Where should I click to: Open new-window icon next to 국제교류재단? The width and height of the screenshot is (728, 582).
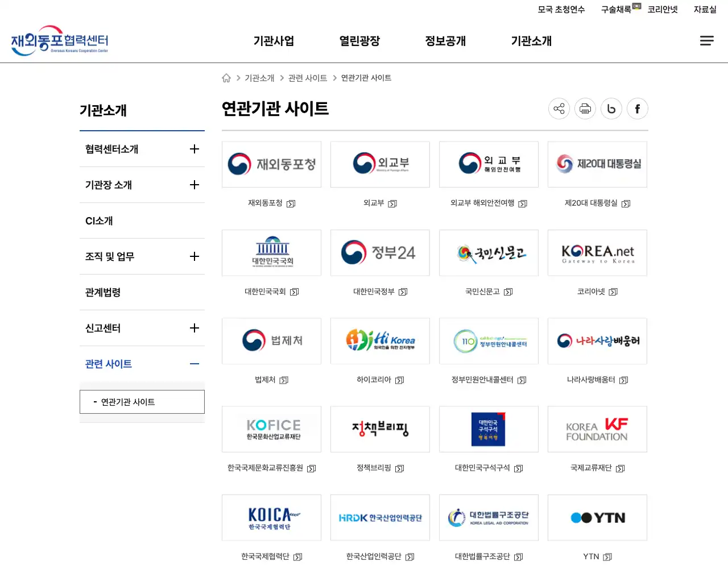[x=621, y=469]
